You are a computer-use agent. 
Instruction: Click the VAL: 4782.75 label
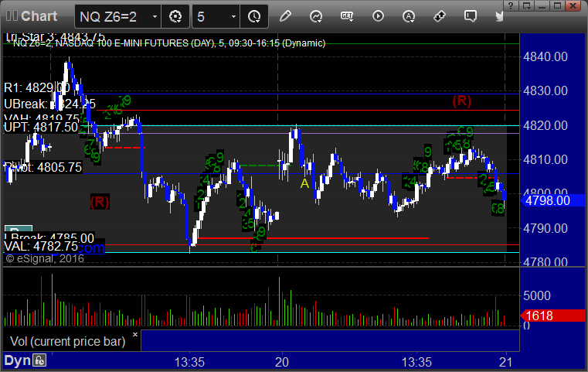[x=41, y=246]
